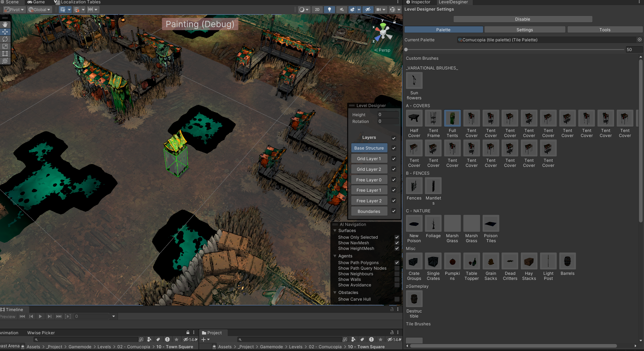Click the Half Cover brush thumbnail

point(414,118)
